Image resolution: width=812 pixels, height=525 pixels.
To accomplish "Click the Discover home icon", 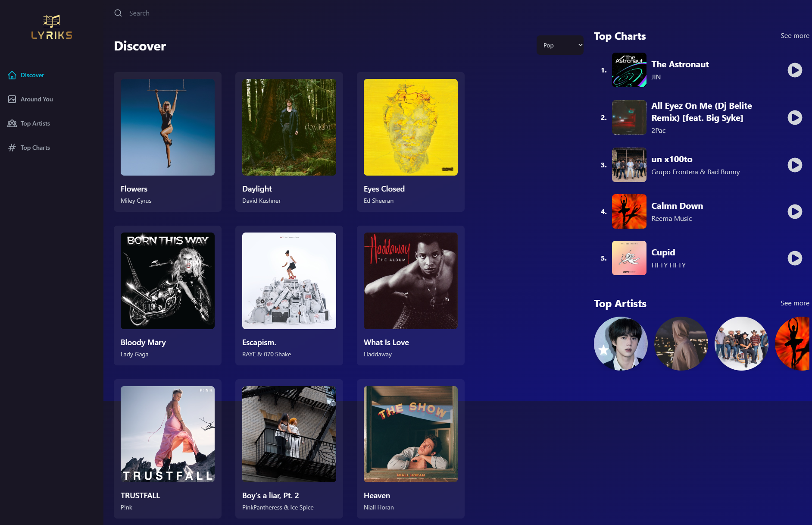I will point(12,75).
